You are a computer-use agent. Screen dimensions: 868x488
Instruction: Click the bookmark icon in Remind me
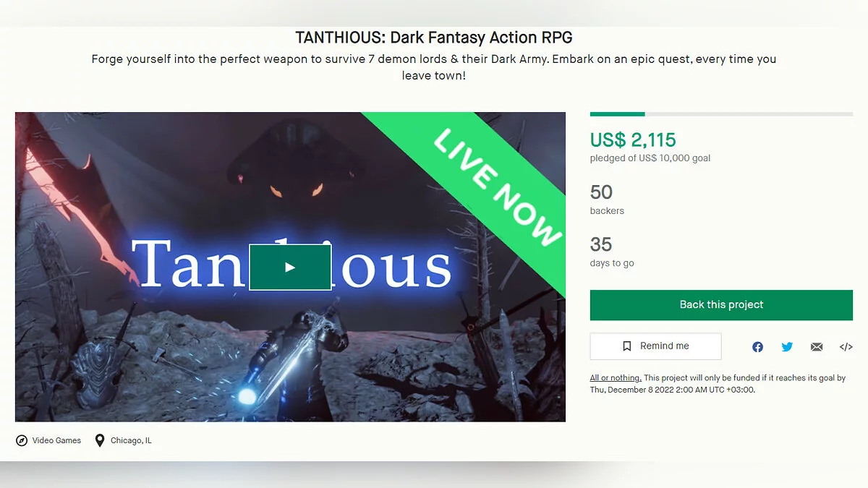(627, 346)
